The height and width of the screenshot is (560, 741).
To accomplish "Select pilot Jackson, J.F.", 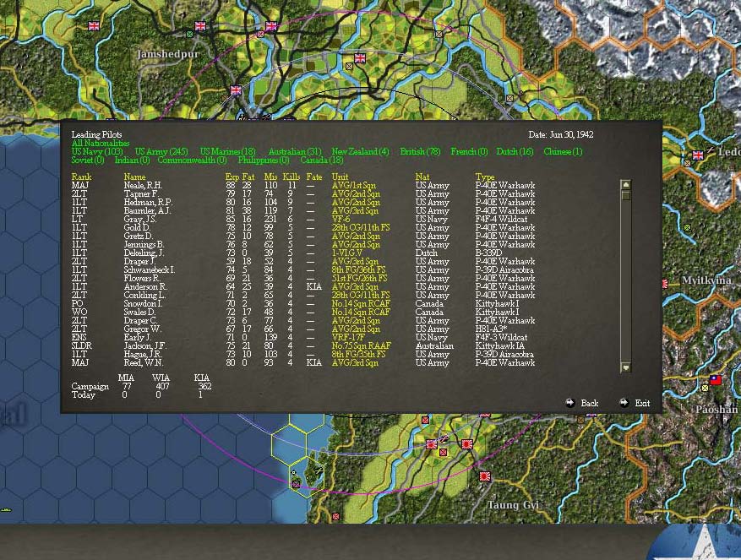I will pos(145,346).
